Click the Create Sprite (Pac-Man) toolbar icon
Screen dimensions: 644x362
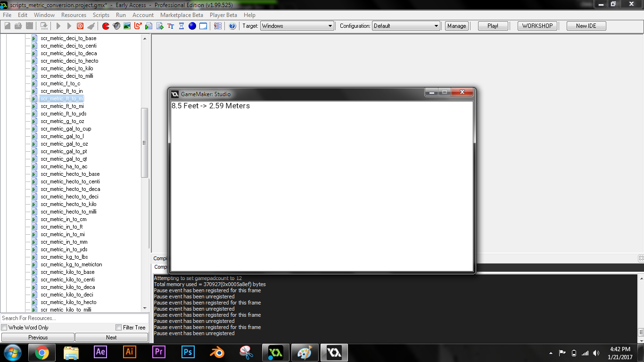(106, 26)
